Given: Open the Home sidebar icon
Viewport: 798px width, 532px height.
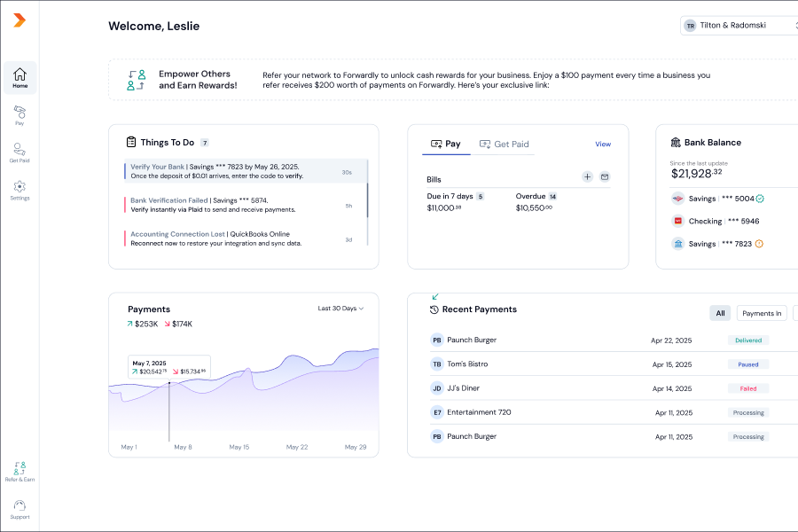Looking at the screenshot, I should click(20, 78).
